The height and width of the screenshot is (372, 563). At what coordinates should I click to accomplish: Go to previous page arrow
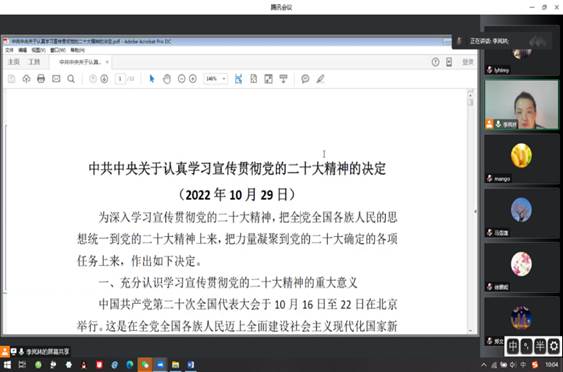93,79
